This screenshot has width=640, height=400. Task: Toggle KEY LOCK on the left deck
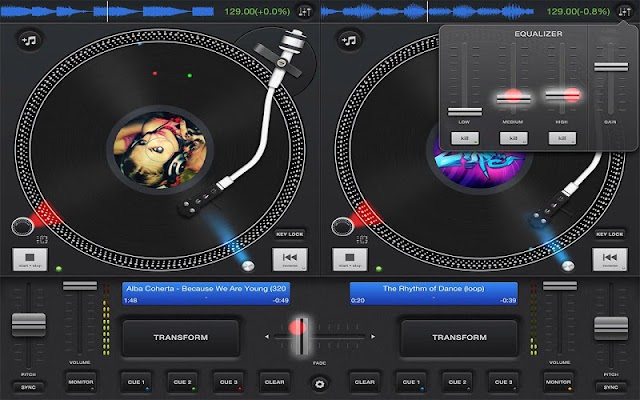coord(289,234)
